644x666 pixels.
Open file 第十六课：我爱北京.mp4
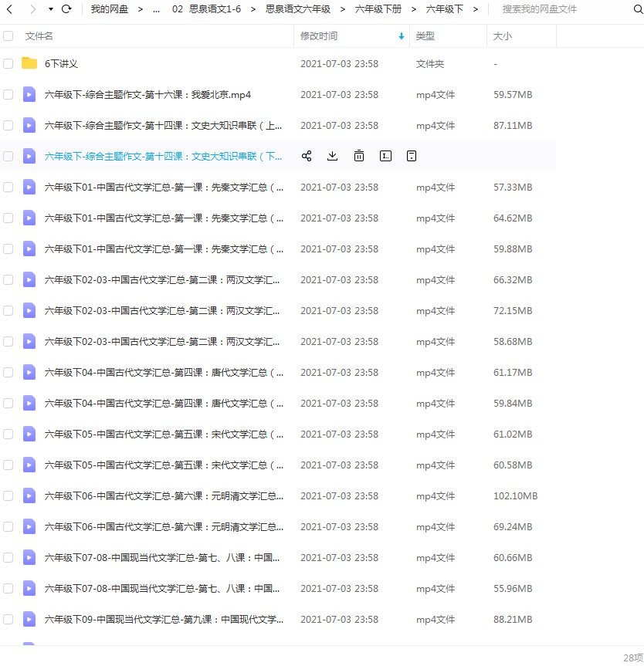(147, 94)
